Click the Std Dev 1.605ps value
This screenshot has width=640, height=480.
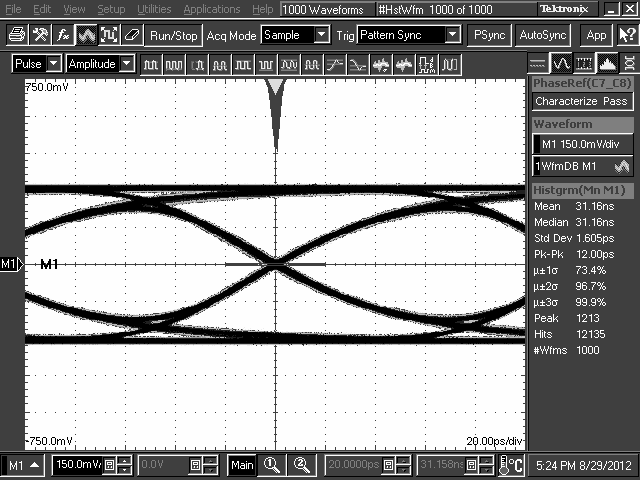tap(595, 238)
